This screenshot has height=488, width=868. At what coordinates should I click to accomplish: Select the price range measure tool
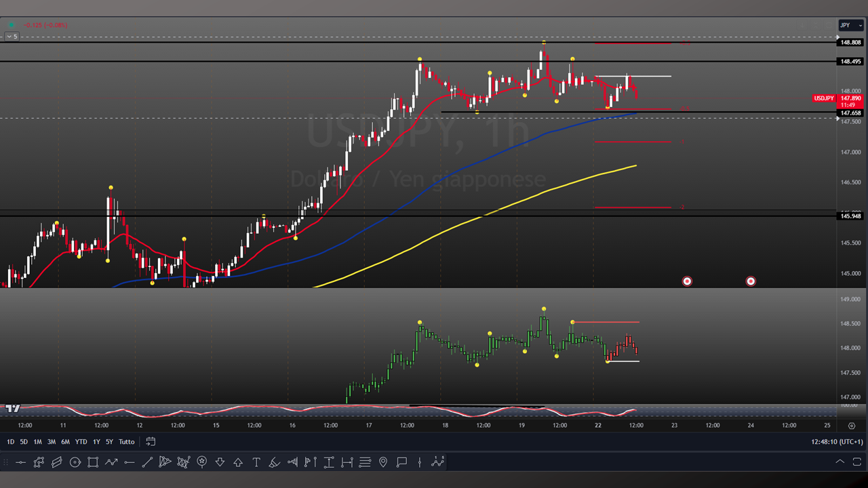(329, 462)
